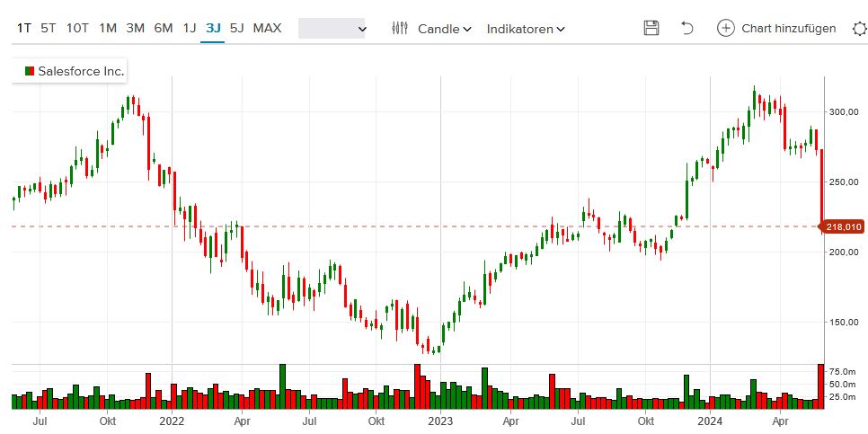Screen dimensions: 868x434
Task: Switch to 5J five-year range
Action: click(x=236, y=28)
